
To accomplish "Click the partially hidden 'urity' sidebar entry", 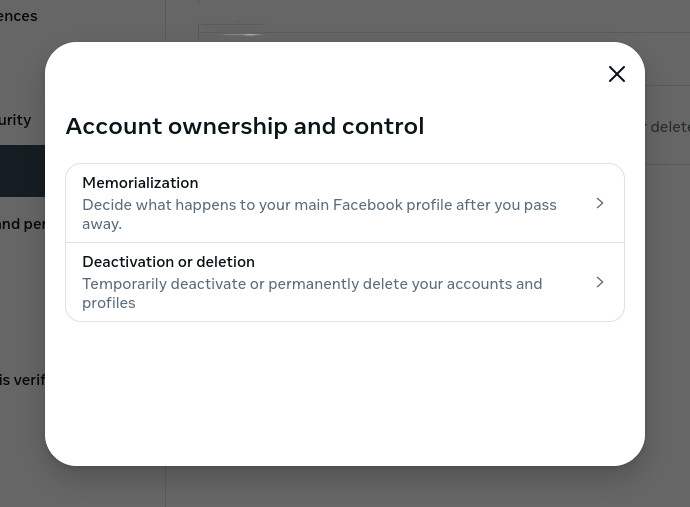I will 15,120.
